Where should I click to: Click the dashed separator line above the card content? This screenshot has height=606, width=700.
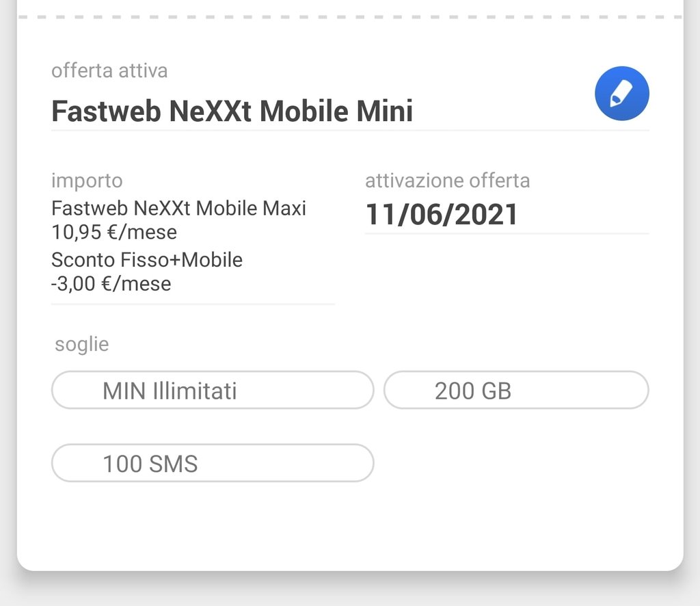350,16
